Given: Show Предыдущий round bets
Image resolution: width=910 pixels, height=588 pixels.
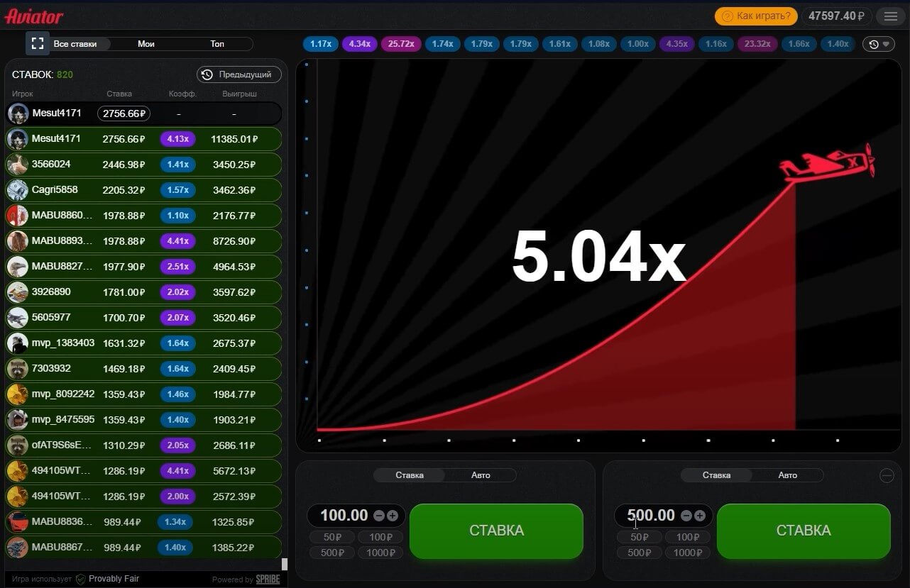Looking at the screenshot, I should pyautogui.click(x=239, y=74).
